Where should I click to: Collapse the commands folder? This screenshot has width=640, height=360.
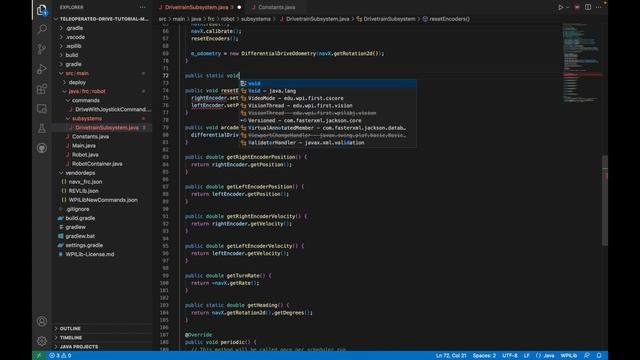click(68, 100)
